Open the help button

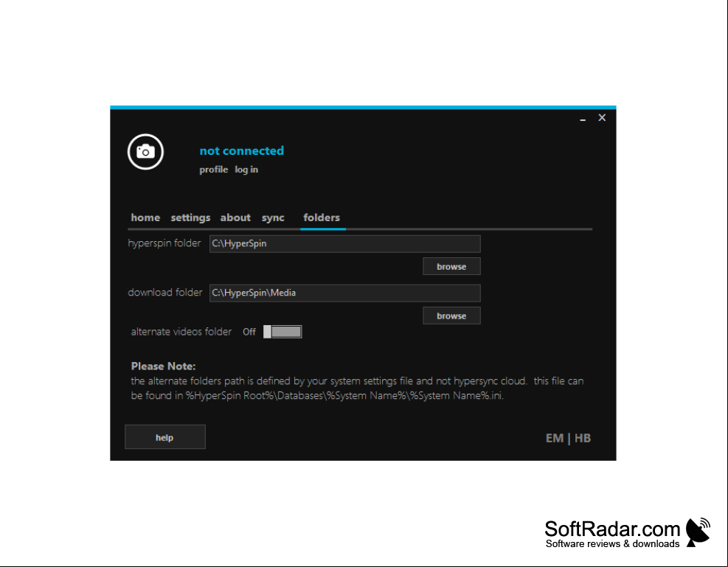point(165,437)
